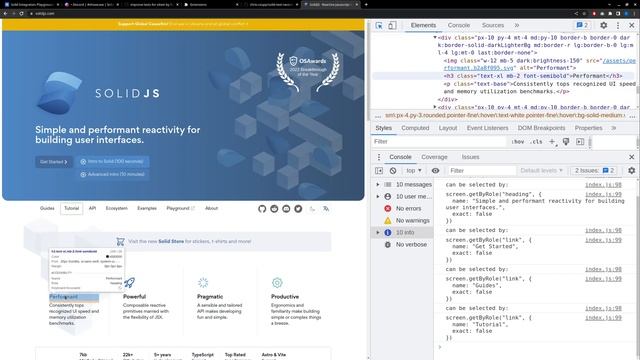Clear the console icon

[x=393, y=171]
